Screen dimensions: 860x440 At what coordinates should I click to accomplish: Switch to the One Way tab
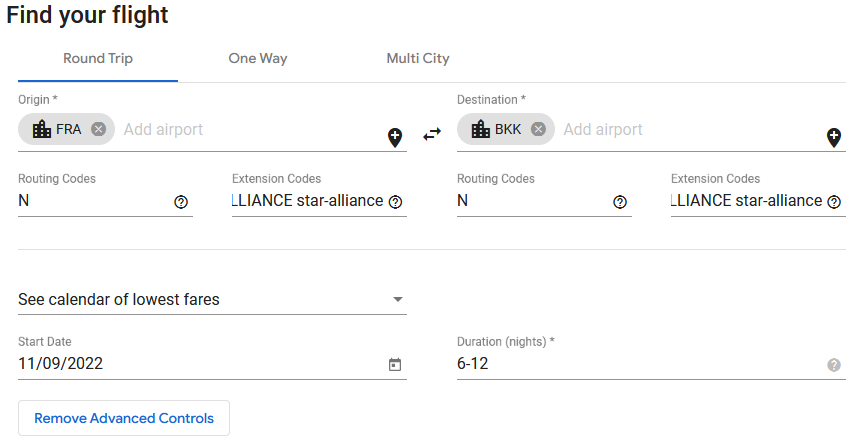click(x=258, y=58)
